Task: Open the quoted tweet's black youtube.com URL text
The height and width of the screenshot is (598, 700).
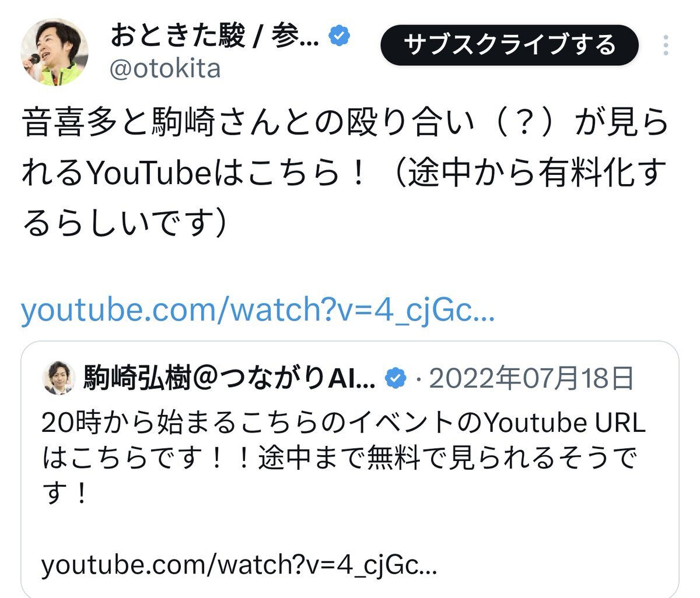Action: (239, 565)
